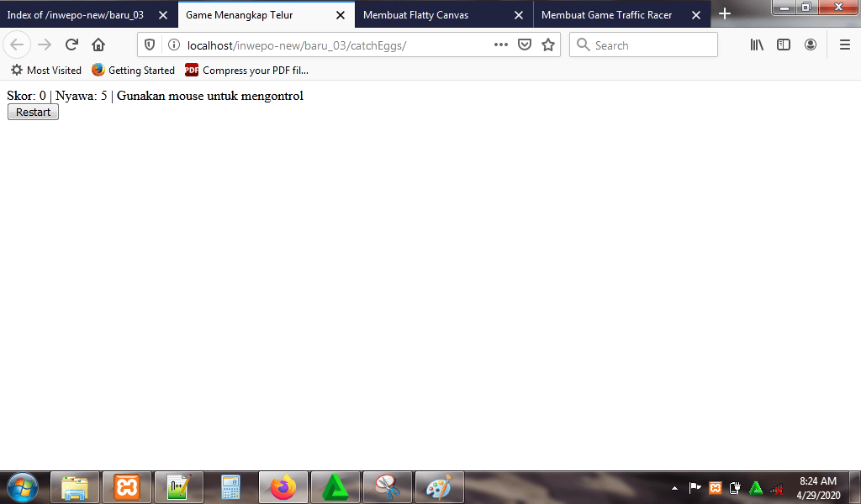This screenshot has height=504, width=861.
Task: Restore down the Firefox window
Action: tap(806, 8)
